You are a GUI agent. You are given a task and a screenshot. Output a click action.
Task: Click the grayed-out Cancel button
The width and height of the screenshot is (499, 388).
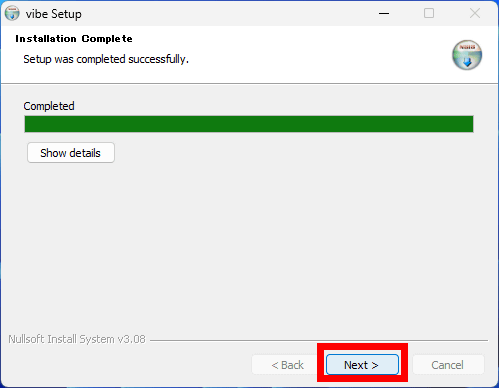tap(448, 365)
